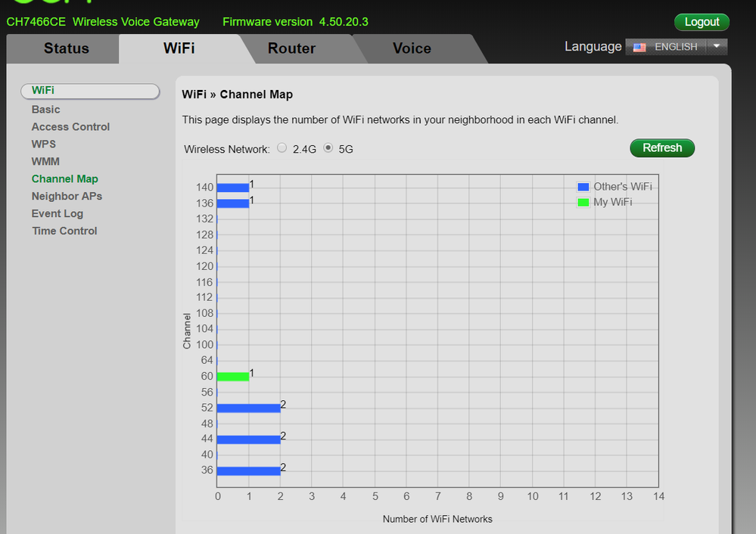Switch to the Router tab
The width and height of the screenshot is (756, 534).
tap(291, 48)
